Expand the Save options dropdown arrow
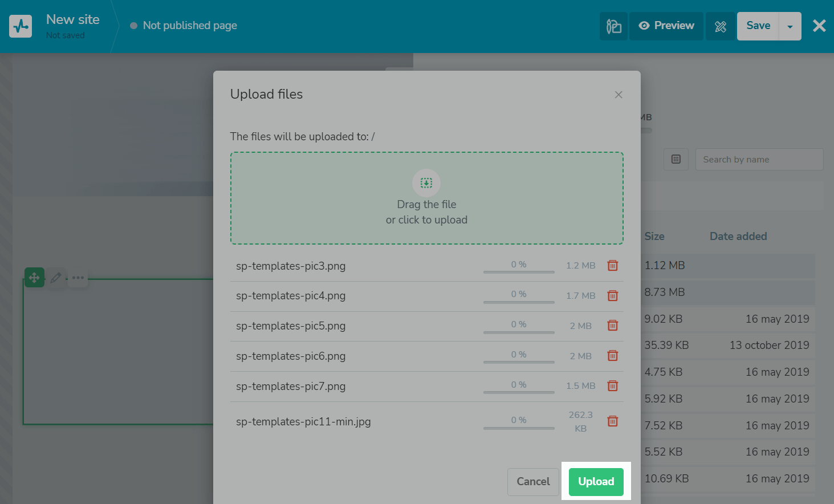The image size is (834, 504). 790,26
